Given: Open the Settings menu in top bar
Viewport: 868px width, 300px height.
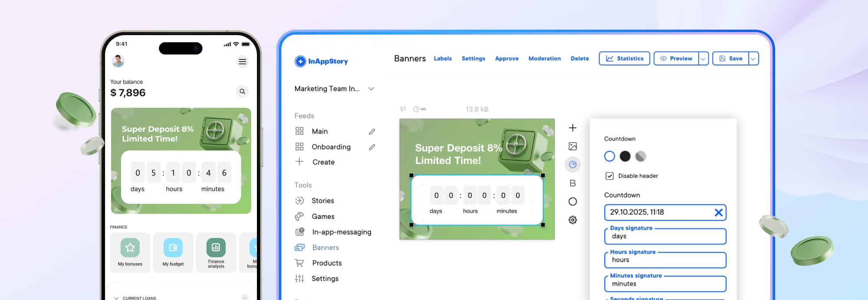Looking at the screenshot, I should pyautogui.click(x=473, y=59).
